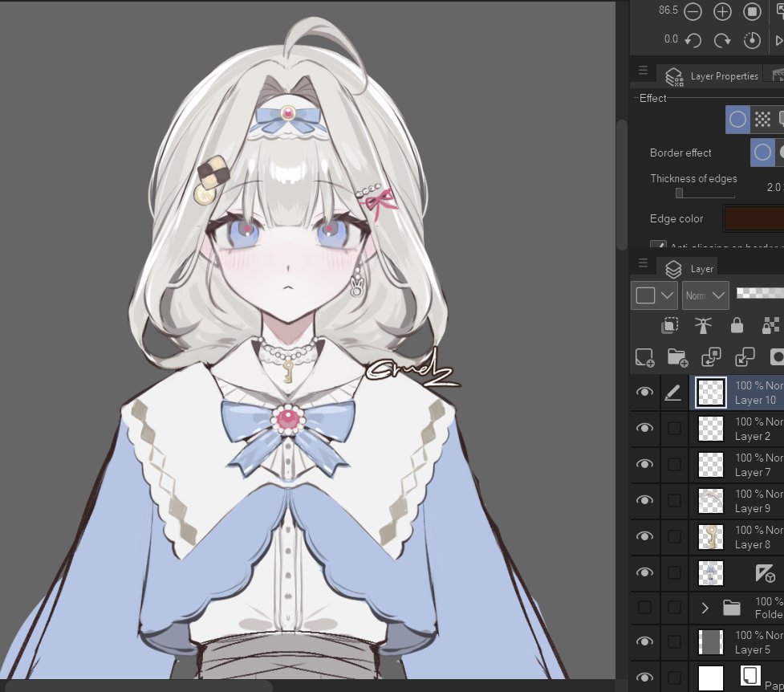Tick the selection checkbox beside Layer 7
784x692 pixels.
point(674,464)
